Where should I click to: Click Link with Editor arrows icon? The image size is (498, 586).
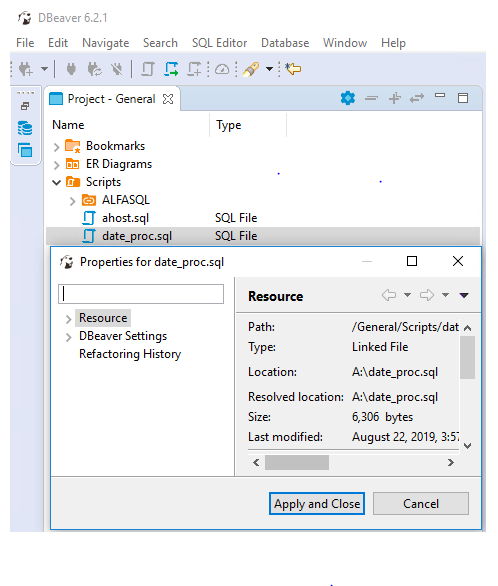tap(417, 98)
